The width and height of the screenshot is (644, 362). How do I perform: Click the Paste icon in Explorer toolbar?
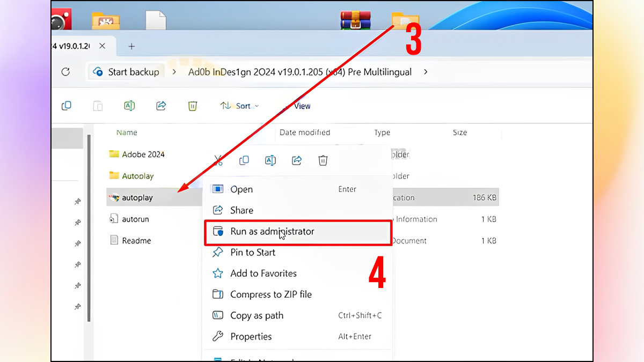98,106
